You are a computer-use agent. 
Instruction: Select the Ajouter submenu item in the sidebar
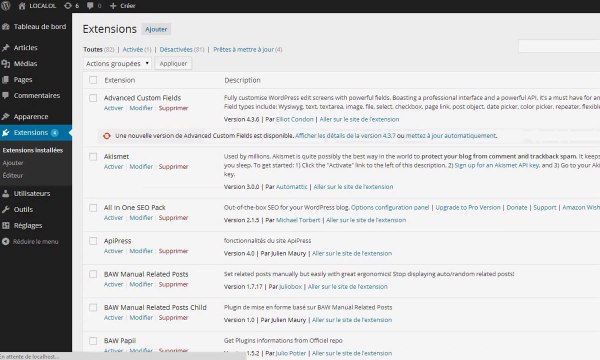tap(13, 163)
